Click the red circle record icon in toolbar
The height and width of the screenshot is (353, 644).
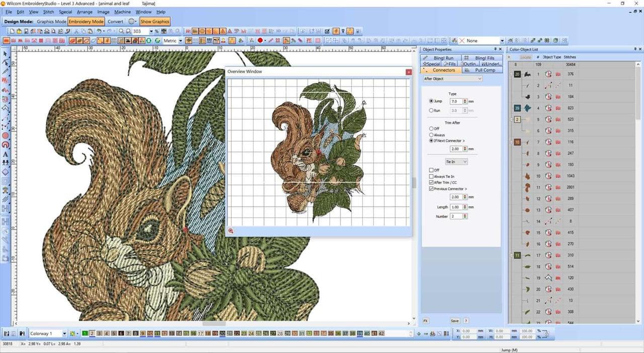[x=260, y=40]
